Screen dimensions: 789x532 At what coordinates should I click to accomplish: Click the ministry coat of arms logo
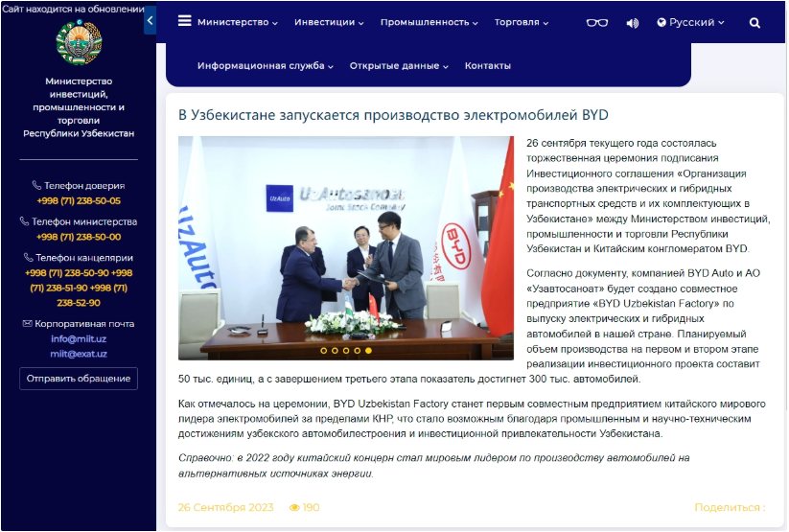(x=79, y=42)
